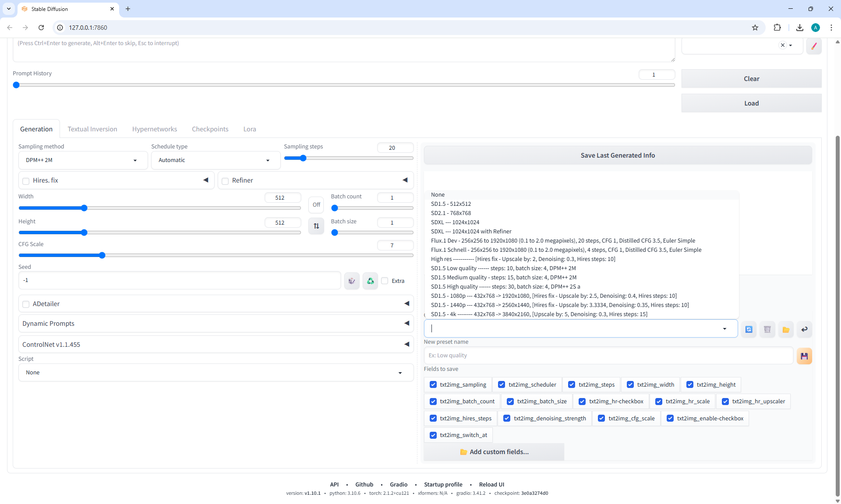Click the Add custom fields button
841x504 pixels.
coord(494,452)
